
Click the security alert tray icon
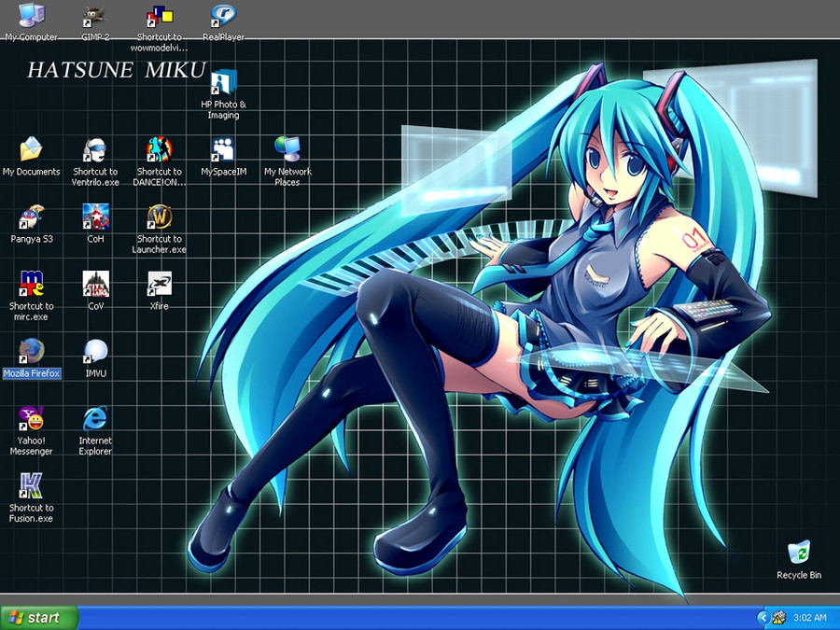(779, 618)
